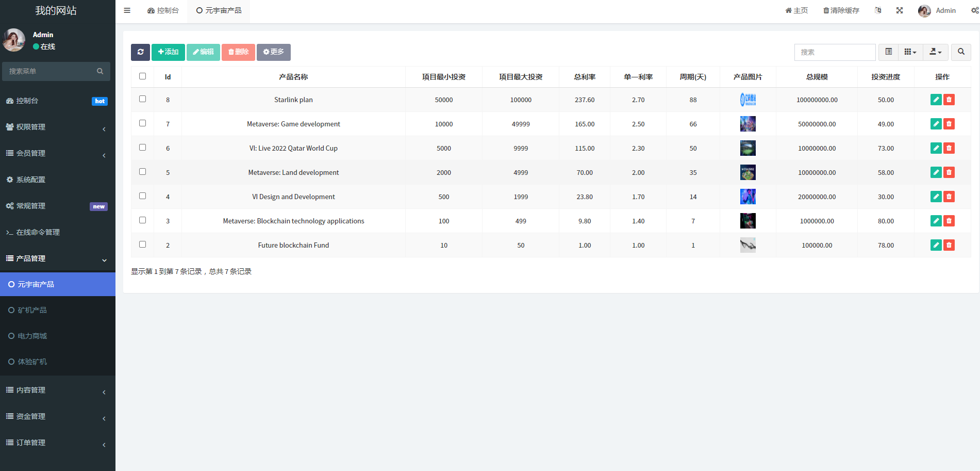This screenshot has width=980, height=471.
Task: Delete the Future blockchain Fund row
Action: pos(949,245)
